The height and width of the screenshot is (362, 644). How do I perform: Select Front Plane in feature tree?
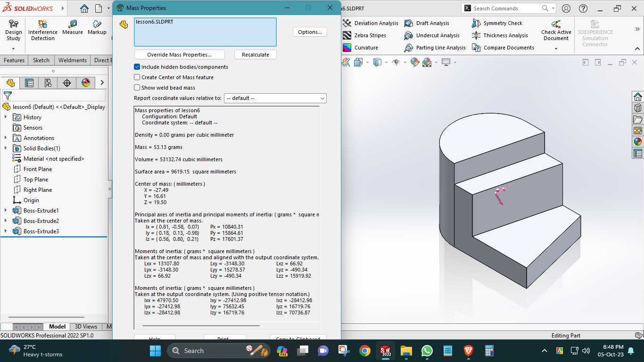pos(38,169)
